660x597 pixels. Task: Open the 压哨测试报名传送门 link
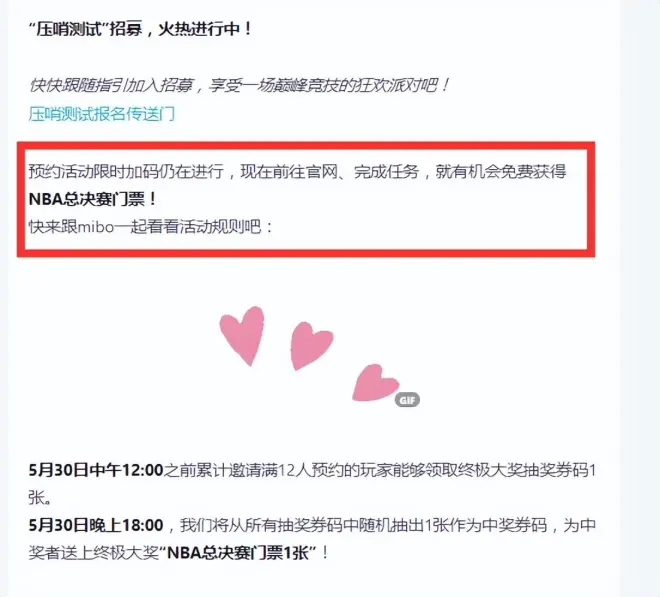point(101,114)
